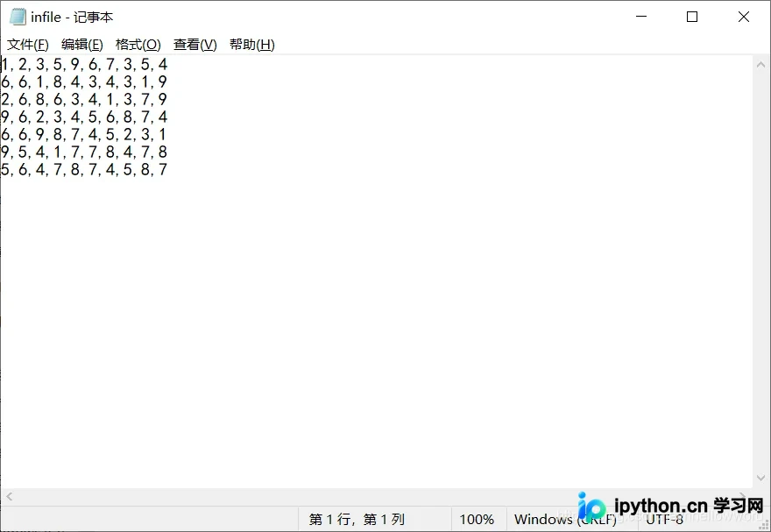771x532 pixels.
Task: Close the infile Notepad window
Action: [x=744, y=17]
